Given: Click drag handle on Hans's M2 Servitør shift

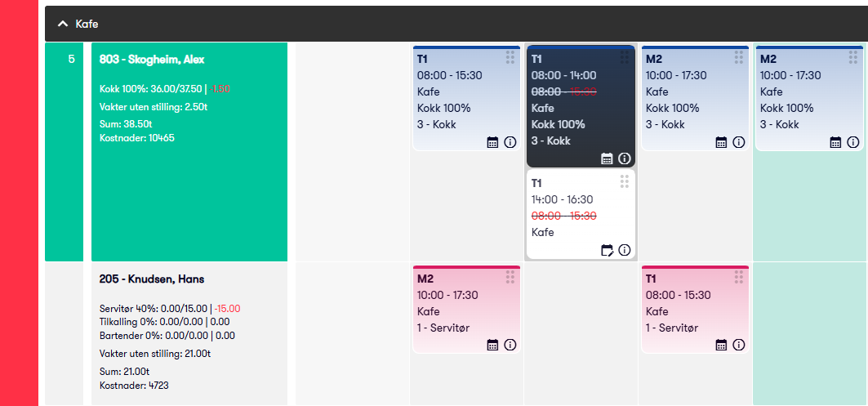Looking at the screenshot, I should 510,277.
